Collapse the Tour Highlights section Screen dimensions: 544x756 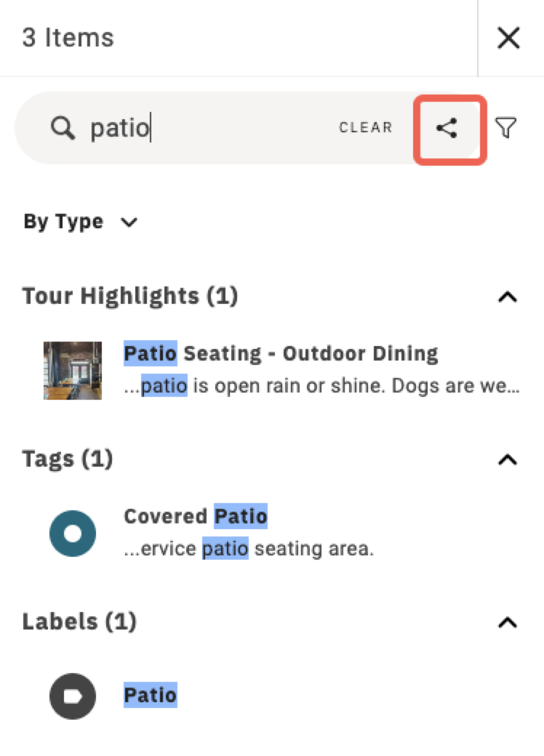[508, 297]
